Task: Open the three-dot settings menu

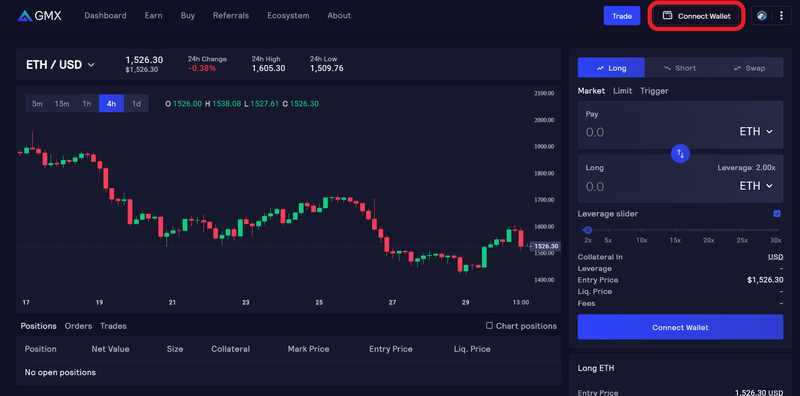Action: point(781,16)
